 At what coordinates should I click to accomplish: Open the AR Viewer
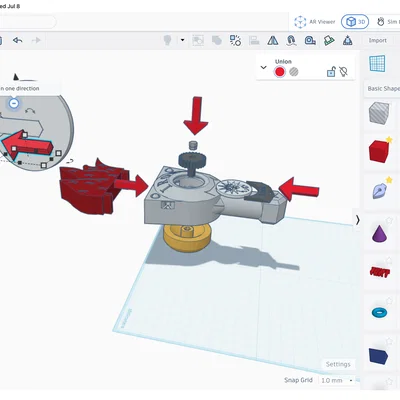coord(314,22)
